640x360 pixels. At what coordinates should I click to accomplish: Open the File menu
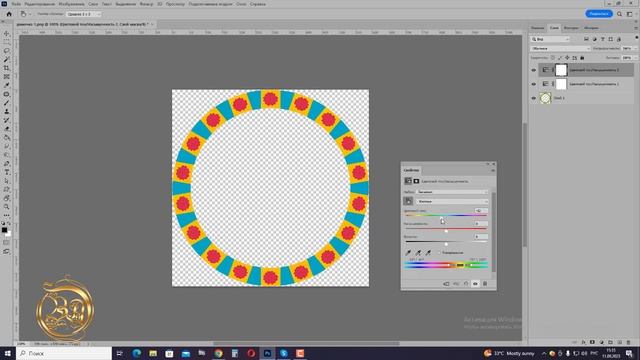coord(16,4)
